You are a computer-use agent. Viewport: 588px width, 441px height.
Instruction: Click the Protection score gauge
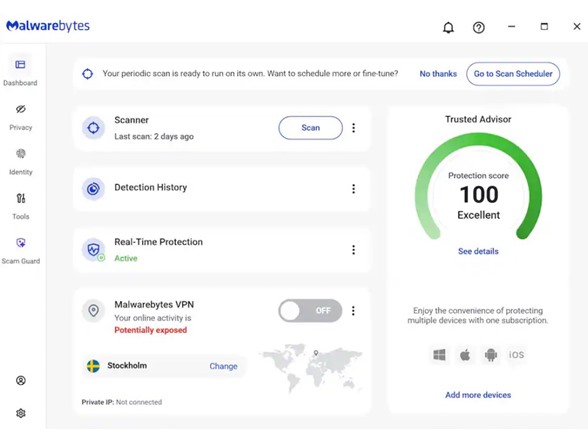pyautogui.click(x=478, y=186)
